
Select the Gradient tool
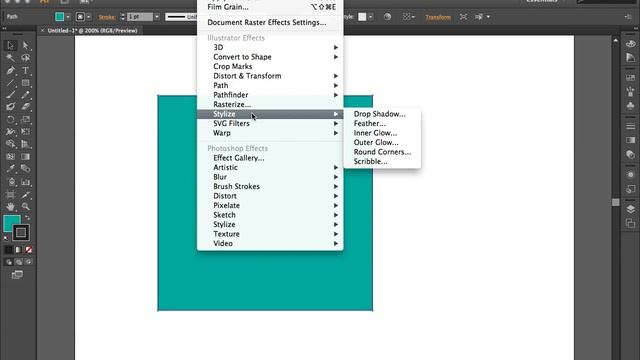[25, 157]
